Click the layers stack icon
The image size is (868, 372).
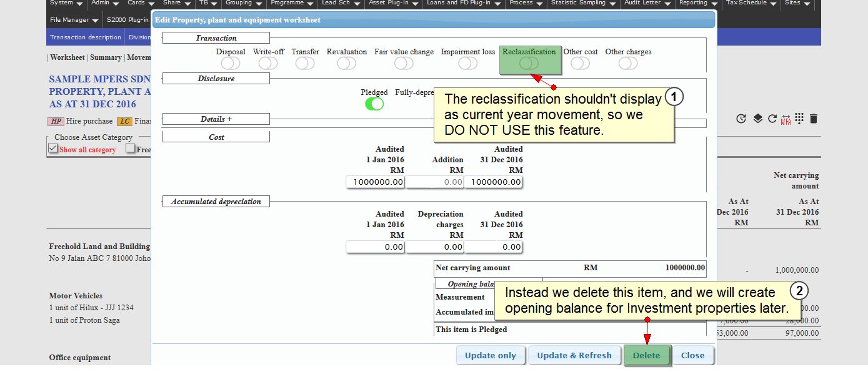[757, 119]
